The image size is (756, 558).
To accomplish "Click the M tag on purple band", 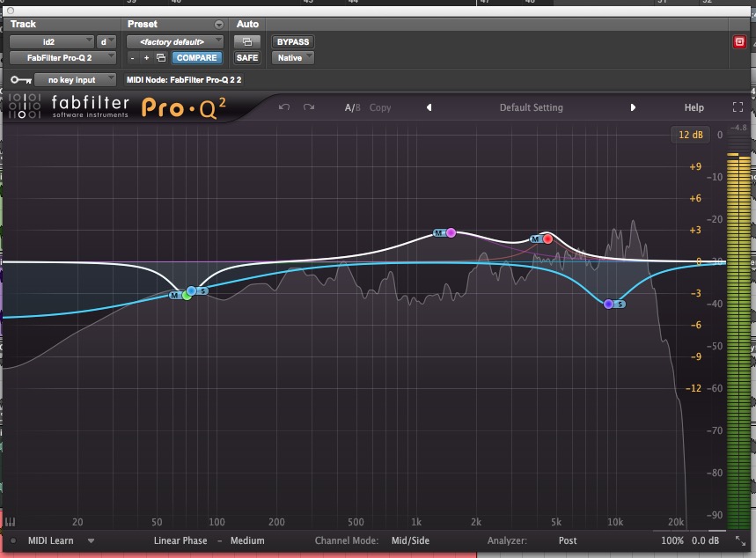I will click(439, 233).
